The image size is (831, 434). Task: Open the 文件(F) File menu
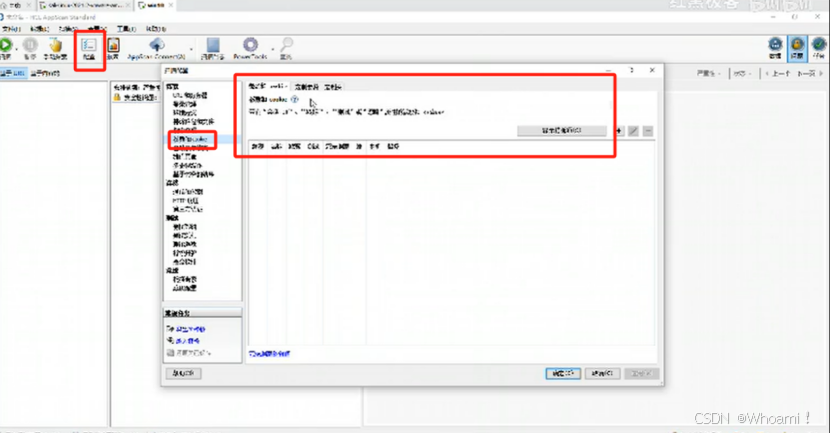[x=11, y=29]
